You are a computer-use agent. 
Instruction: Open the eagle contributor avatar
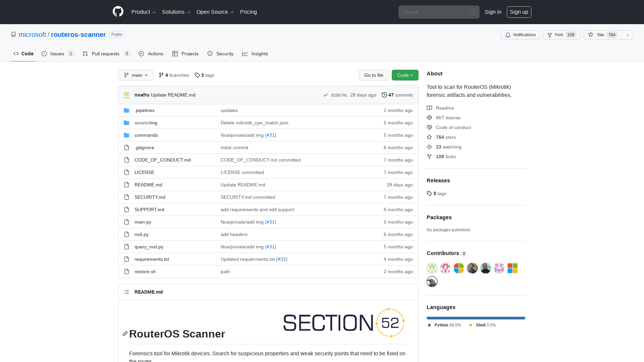[432, 282]
